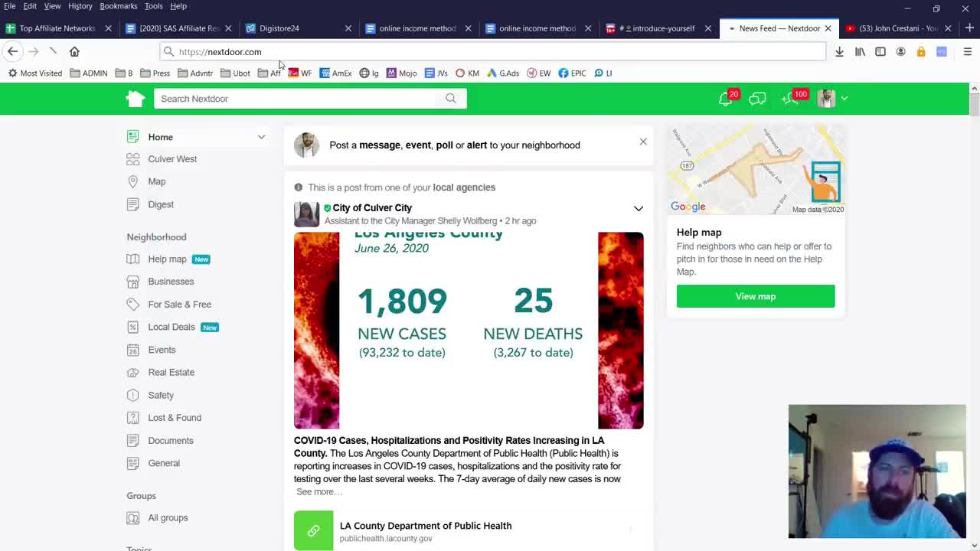Image resolution: width=980 pixels, height=551 pixels.
Task: Click 'See more…' on the COVID post
Action: (x=319, y=492)
